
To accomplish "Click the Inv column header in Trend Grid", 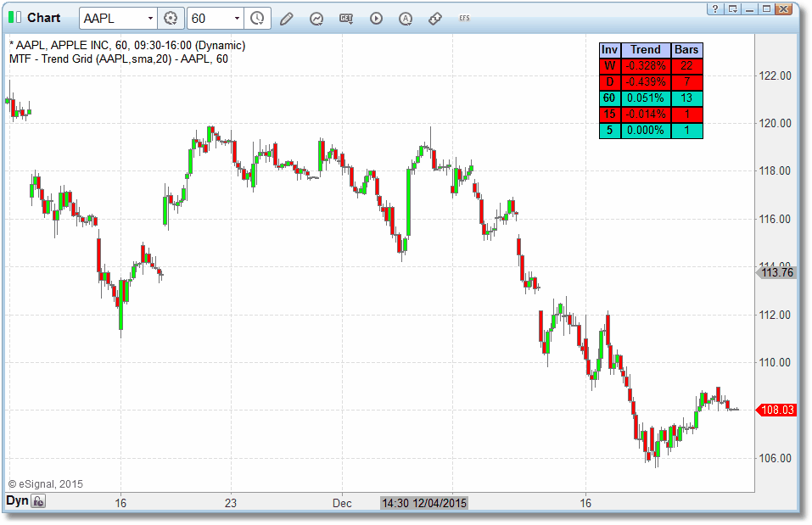I will [x=609, y=50].
